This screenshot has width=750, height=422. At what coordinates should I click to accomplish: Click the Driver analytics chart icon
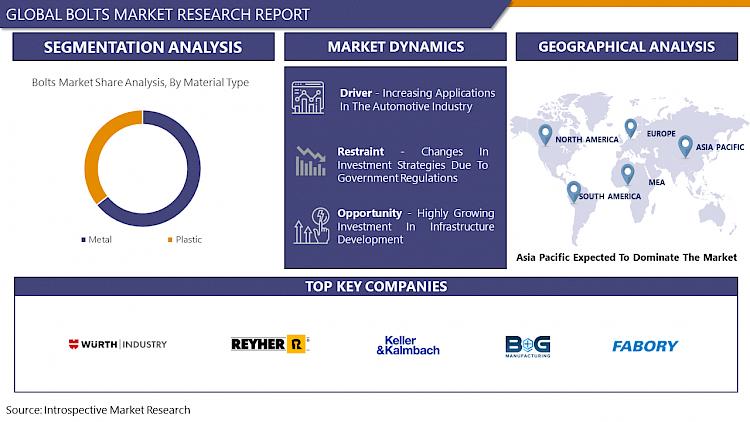[308, 98]
